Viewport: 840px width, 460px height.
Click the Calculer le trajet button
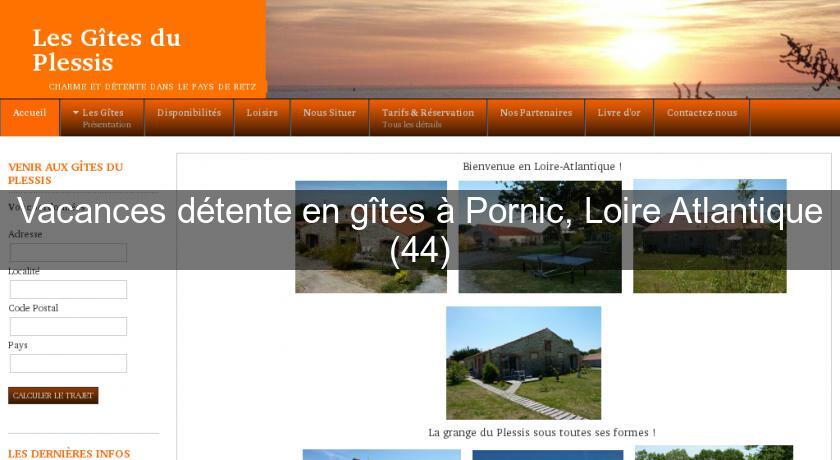click(53, 395)
